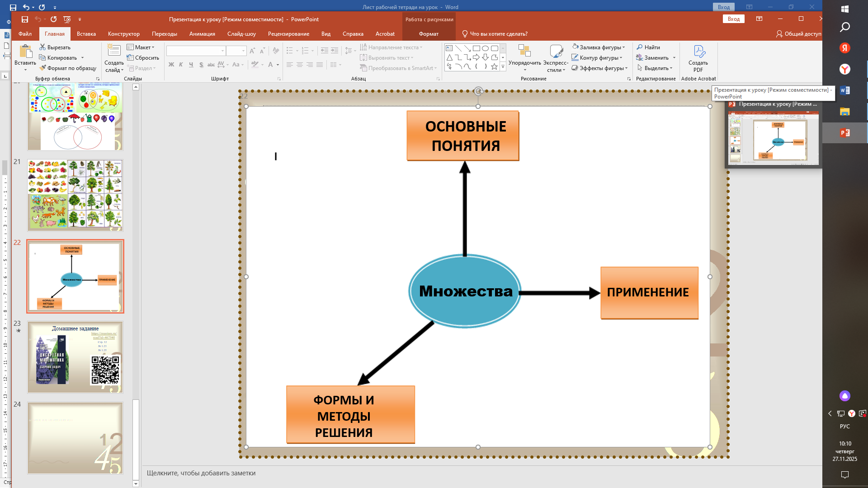Toggle Underline (Ч) formatting
Image resolution: width=868 pixels, height=488 pixels.
(x=191, y=65)
